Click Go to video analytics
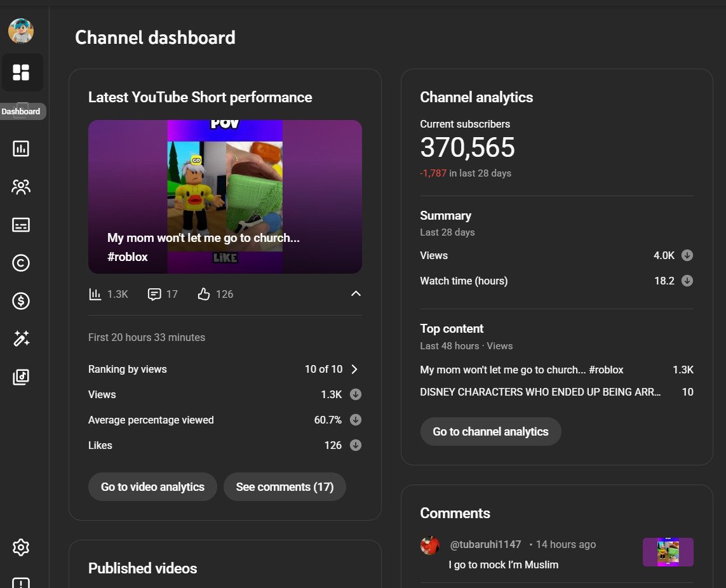 [152, 486]
